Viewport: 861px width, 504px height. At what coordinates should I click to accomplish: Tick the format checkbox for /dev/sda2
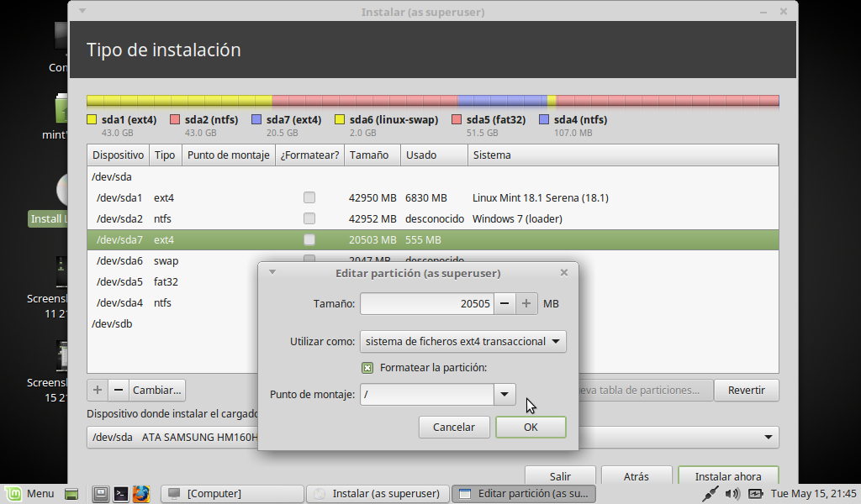(309, 219)
